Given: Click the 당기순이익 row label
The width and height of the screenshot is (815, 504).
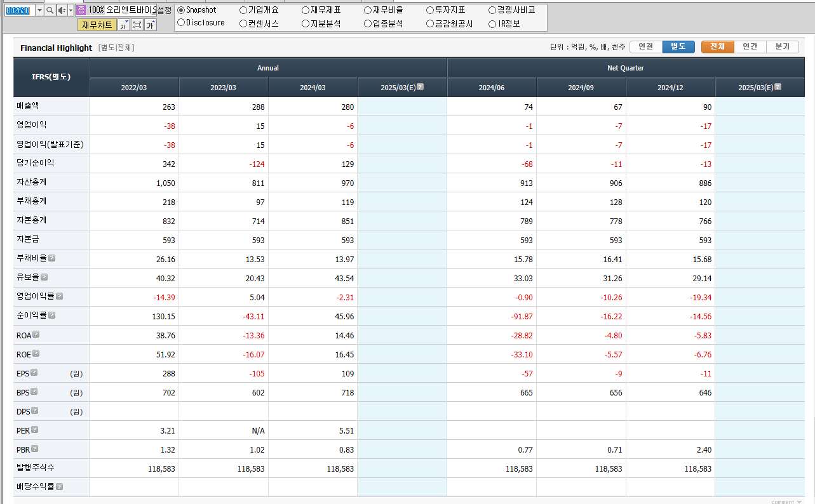Looking at the screenshot, I should [x=36, y=163].
